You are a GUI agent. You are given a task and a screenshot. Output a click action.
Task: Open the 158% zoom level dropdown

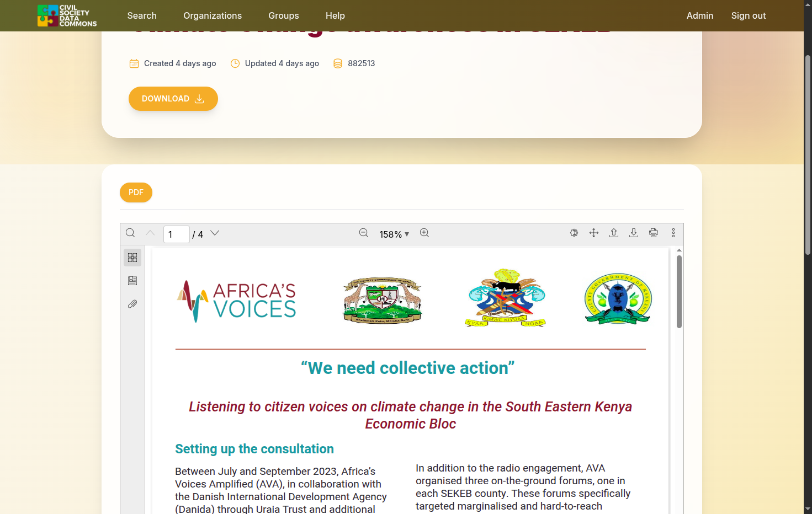(x=394, y=234)
